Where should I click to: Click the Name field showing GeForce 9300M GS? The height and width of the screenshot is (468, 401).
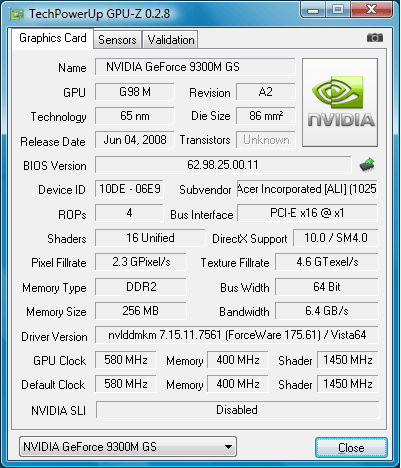[x=195, y=67]
